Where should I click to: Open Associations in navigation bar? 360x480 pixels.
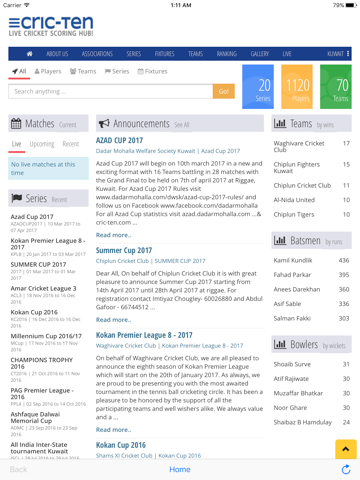(97, 54)
